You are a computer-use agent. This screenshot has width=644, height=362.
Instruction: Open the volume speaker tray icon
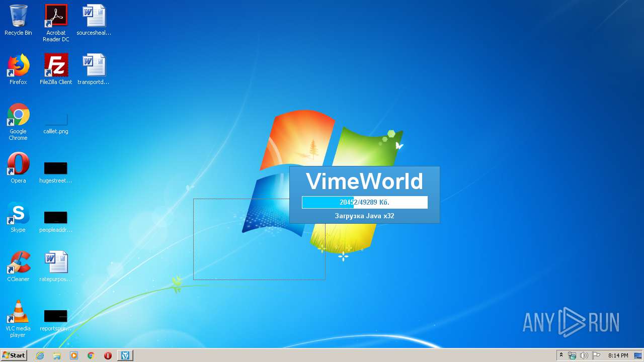pyautogui.click(x=584, y=355)
